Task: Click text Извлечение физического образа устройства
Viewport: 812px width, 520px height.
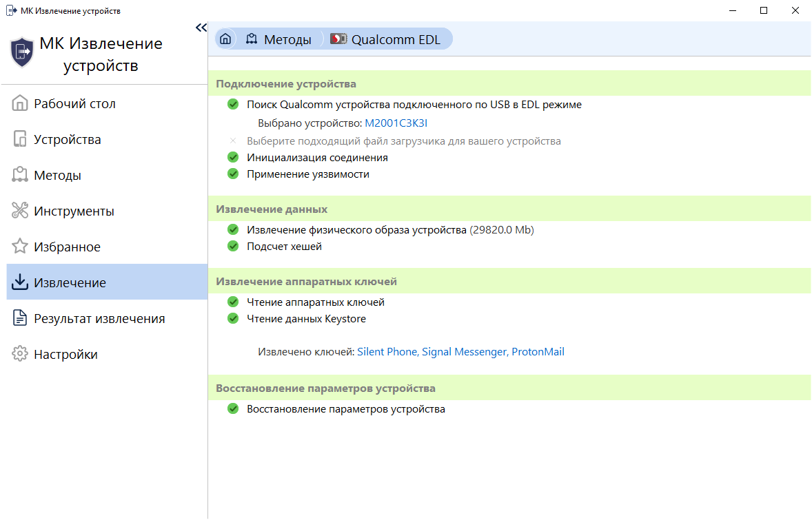Action: [x=357, y=230]
